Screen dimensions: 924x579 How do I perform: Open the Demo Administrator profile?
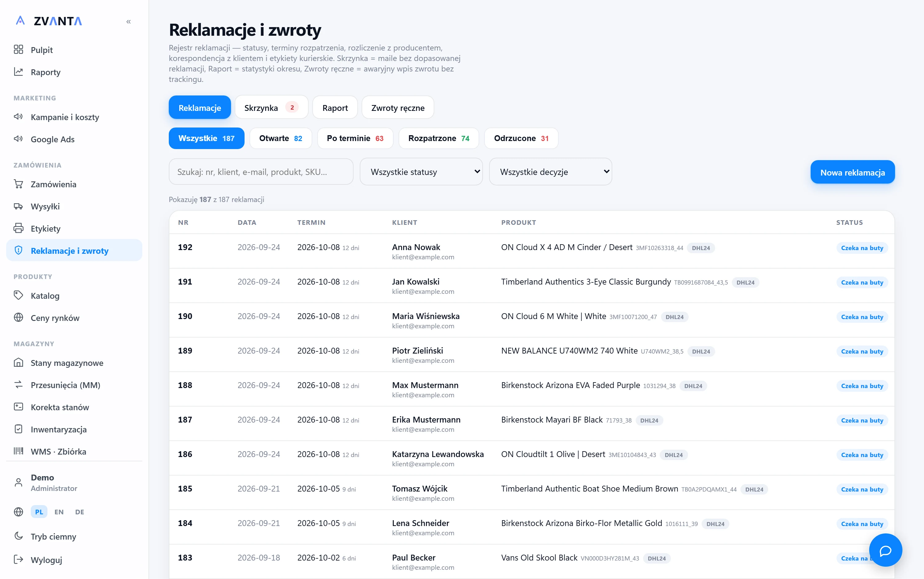tap(74, 483)
